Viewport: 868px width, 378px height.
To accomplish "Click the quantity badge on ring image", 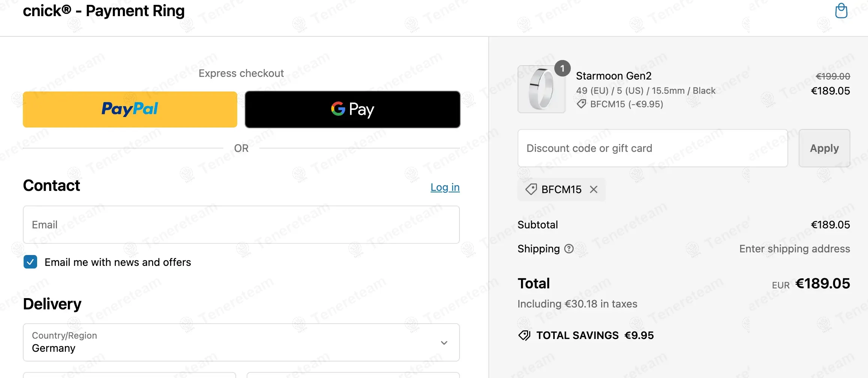I will pos(562,68).
